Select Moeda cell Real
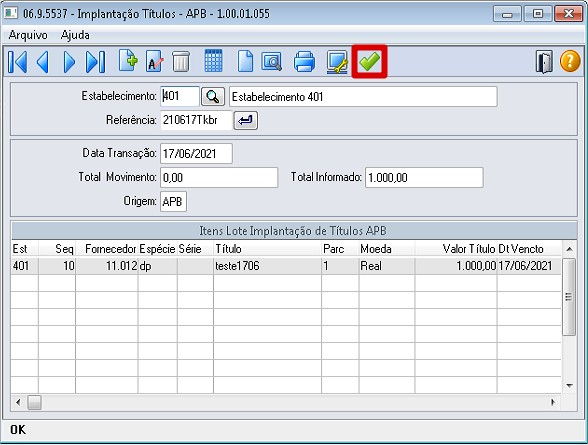Image resolution: width=588 pixels, height=445 pixels. point(387,266)
